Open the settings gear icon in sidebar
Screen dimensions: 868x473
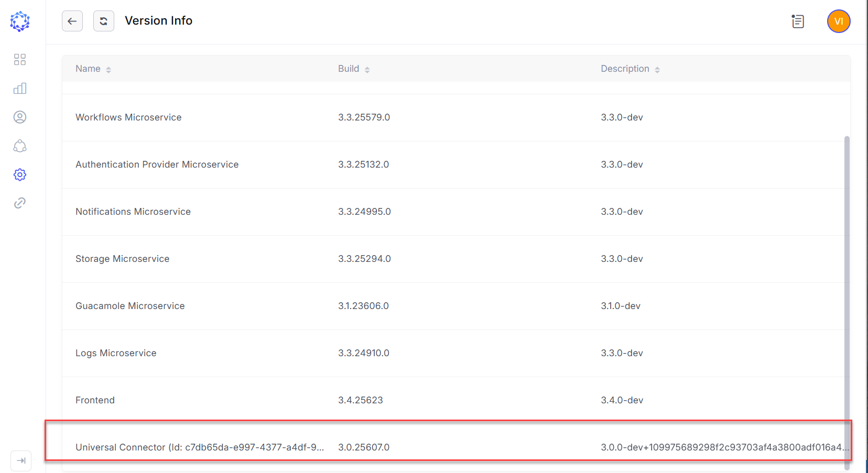coord(20,174)
